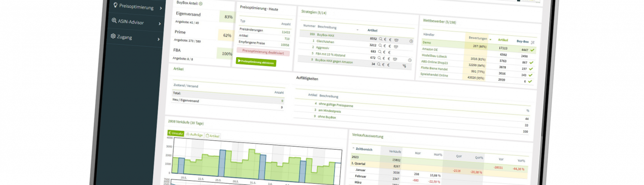
Task: Open Spielehandel Online competitor link
Action: click(x=434, y=75)
